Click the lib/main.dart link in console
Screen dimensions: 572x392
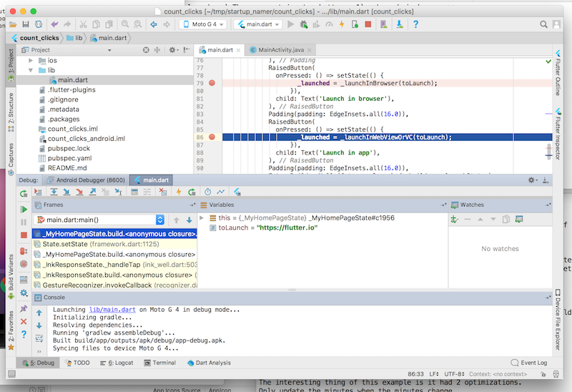[x=112, y=310]
